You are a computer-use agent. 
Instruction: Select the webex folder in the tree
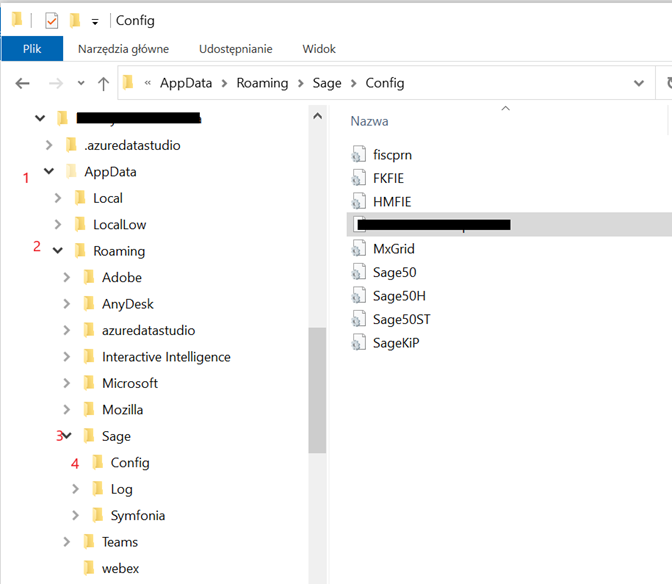[120, 569]
